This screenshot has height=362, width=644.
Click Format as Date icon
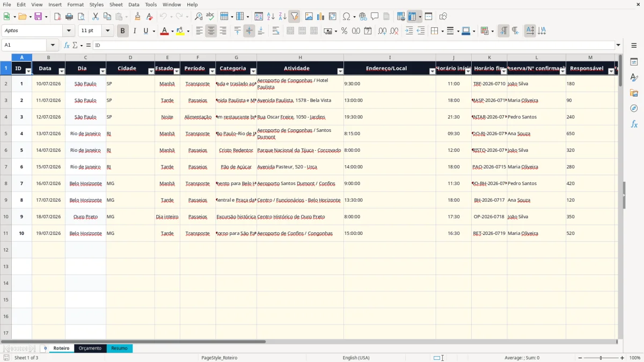[368, 31]
